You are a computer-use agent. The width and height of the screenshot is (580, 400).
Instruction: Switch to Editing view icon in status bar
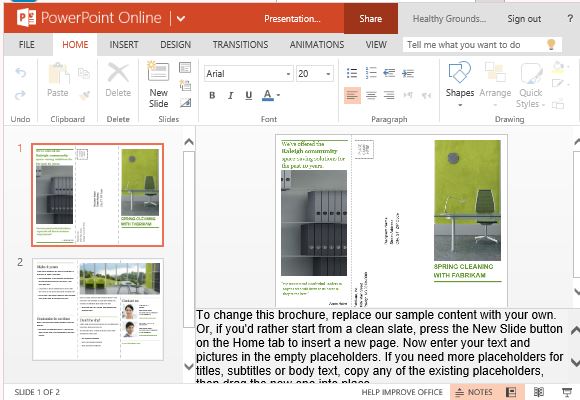[511, 392]
